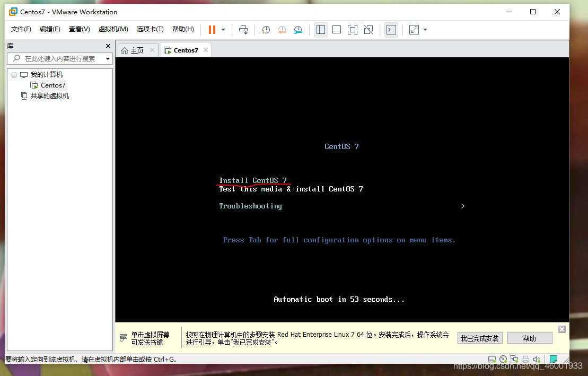Select 共享的虚拟机 in the library tree
Viewport: 588px width, 376px height.
pyautogui.click(x=49, y=95)
